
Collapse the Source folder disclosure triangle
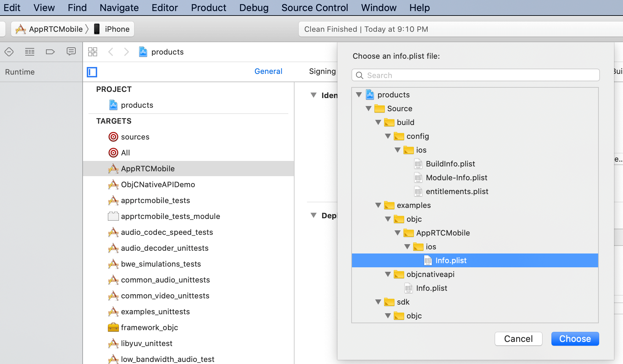369,108
